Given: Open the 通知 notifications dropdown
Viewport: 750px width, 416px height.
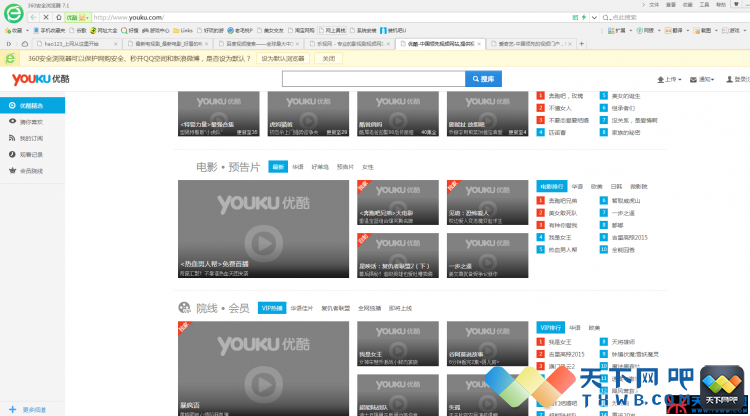Looking at the screenshot, I should [702, 79].
